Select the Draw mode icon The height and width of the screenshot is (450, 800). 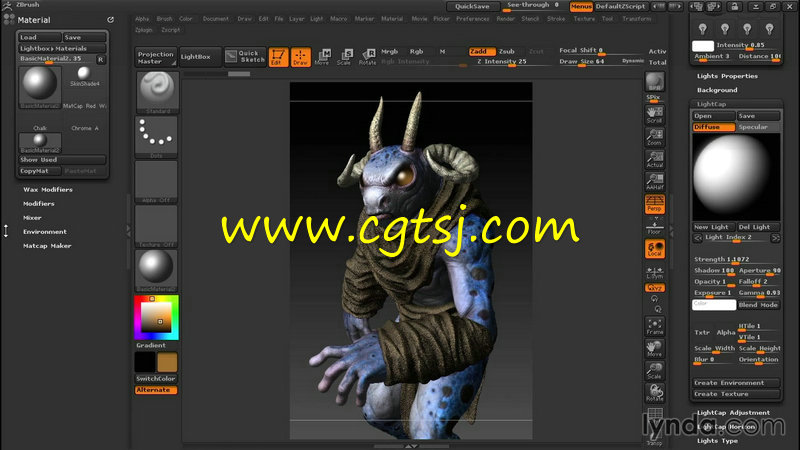point(301,57)
